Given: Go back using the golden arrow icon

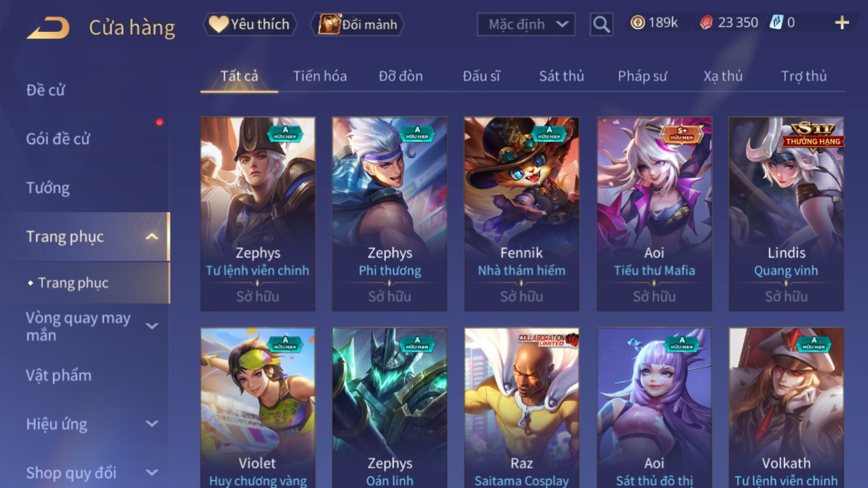Looking at the screenshot, I should pyautogui.click(x=48, y=27).
